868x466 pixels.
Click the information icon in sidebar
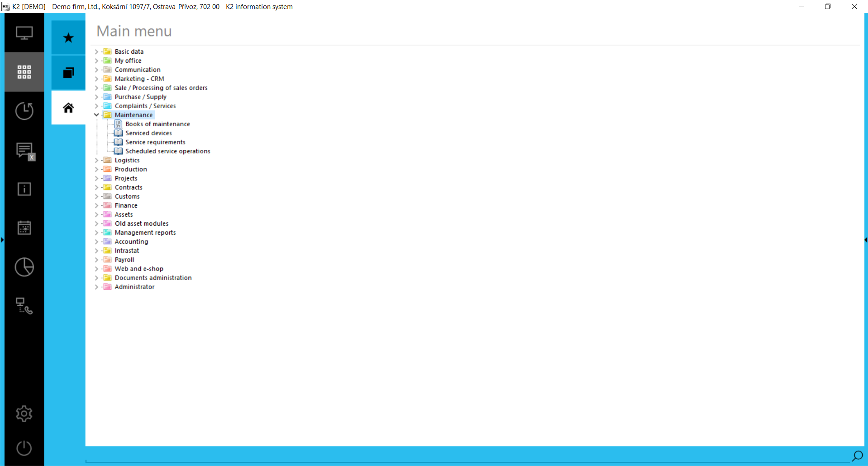click(24, 189)
